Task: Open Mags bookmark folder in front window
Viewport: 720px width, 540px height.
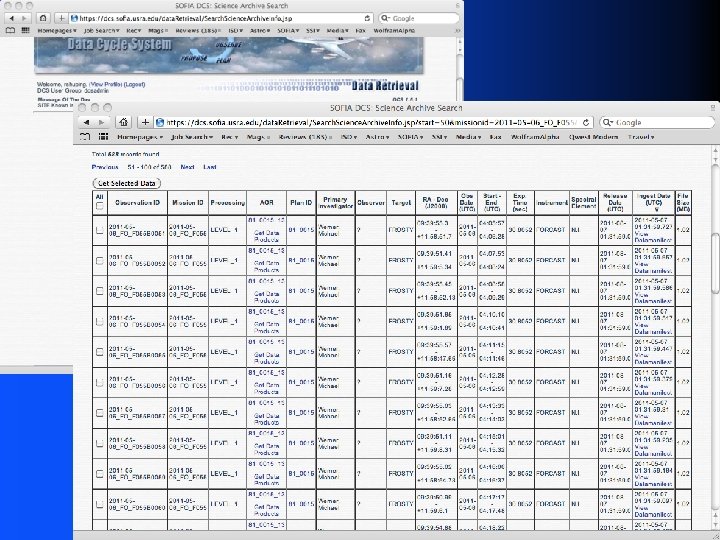Action: [259, 137]
